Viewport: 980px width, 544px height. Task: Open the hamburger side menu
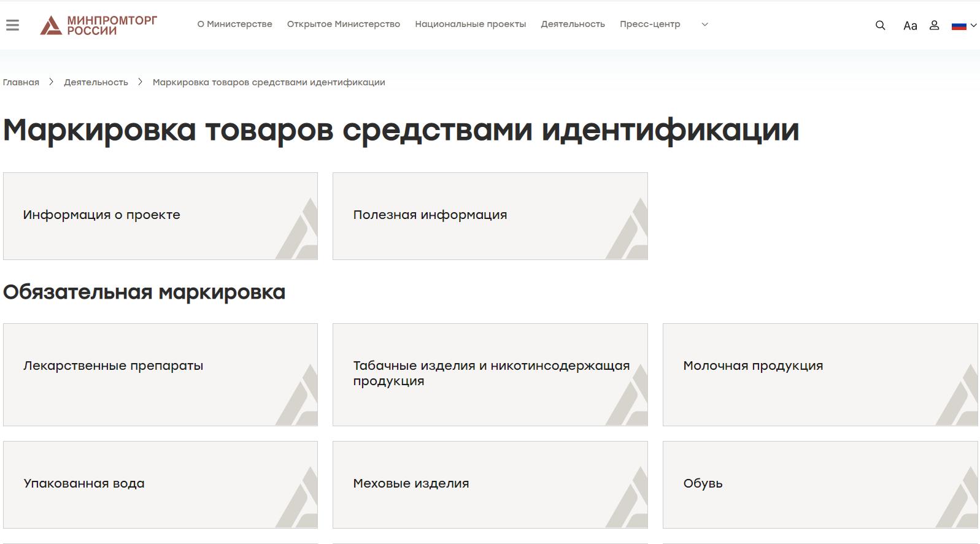[x=12, y=25]
